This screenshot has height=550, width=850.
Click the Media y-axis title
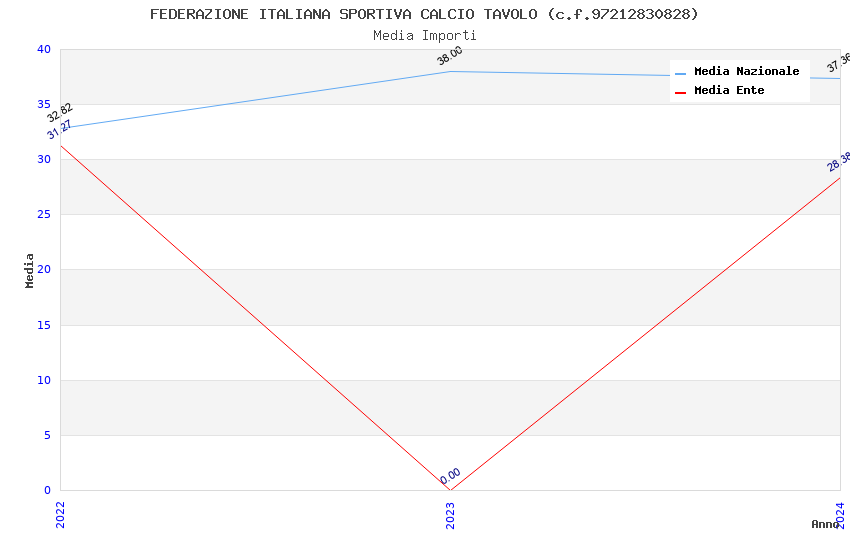coord(30,270)
